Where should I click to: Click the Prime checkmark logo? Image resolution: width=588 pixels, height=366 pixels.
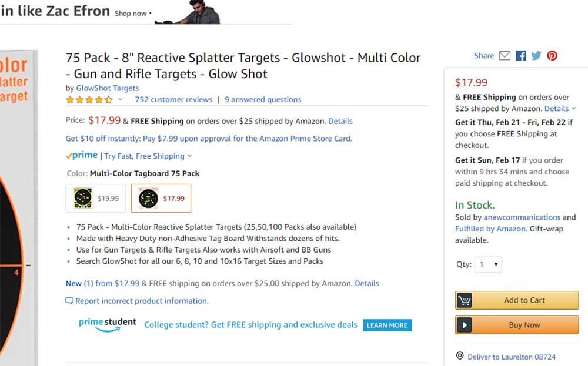coord(82,156)
